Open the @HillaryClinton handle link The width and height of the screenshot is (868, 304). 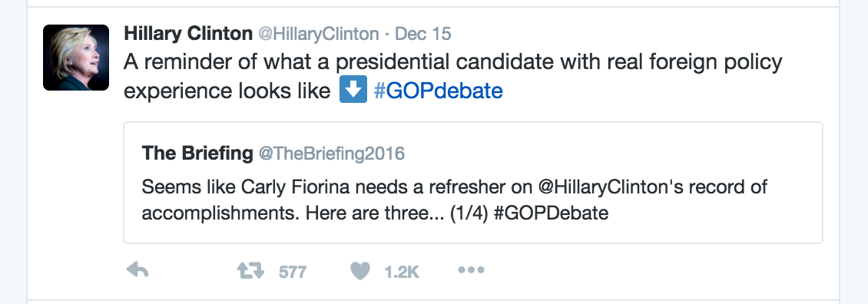(319, 35)
